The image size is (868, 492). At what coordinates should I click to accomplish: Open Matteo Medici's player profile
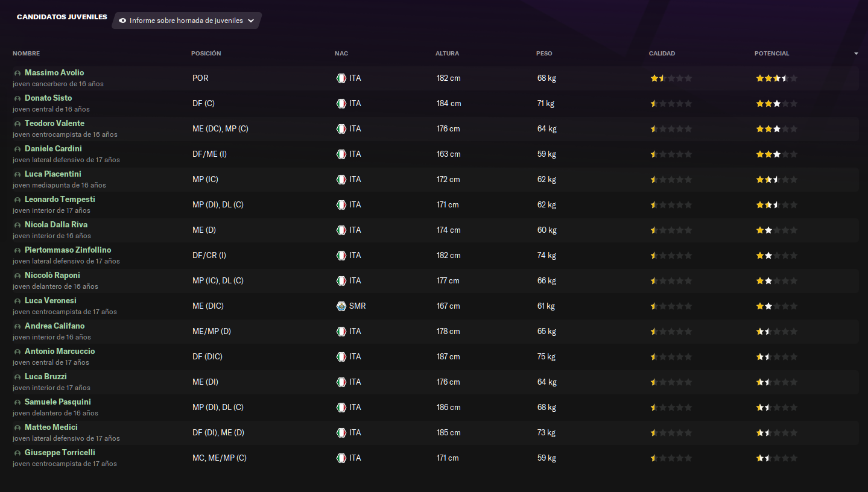(x=51, y=427)
